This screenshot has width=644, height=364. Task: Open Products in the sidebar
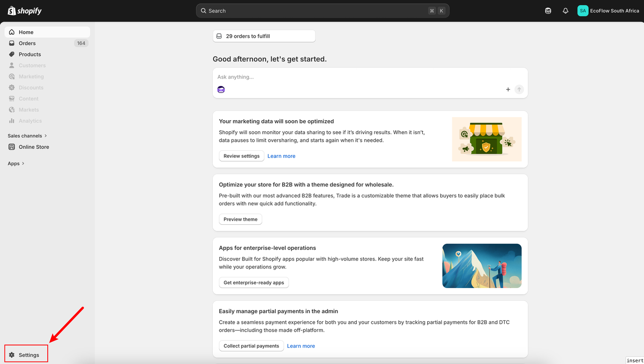[x=30, y=54]
